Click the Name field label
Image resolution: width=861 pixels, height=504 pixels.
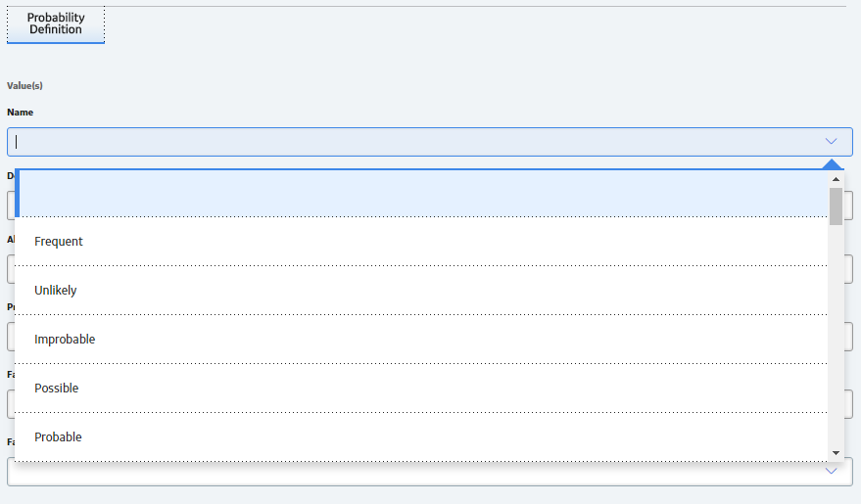coord(21,112)
